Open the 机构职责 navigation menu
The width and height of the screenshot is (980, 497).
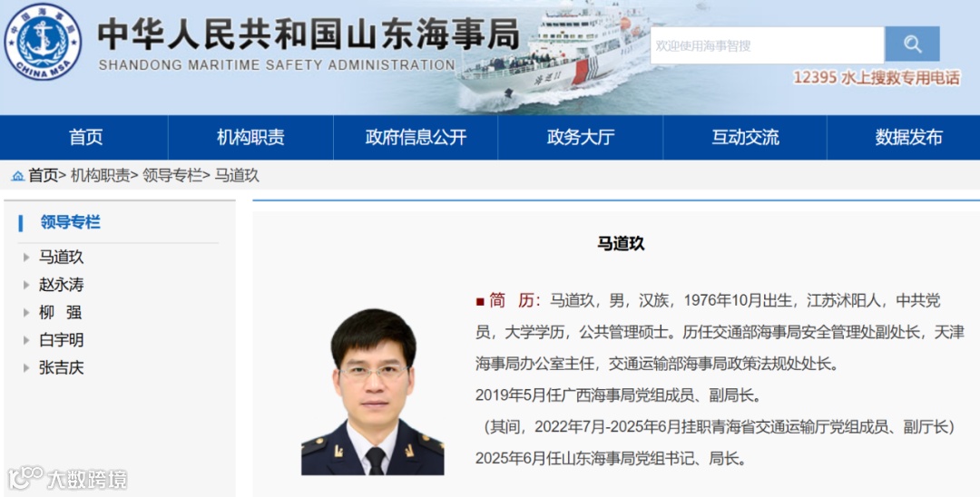(250, 137)
